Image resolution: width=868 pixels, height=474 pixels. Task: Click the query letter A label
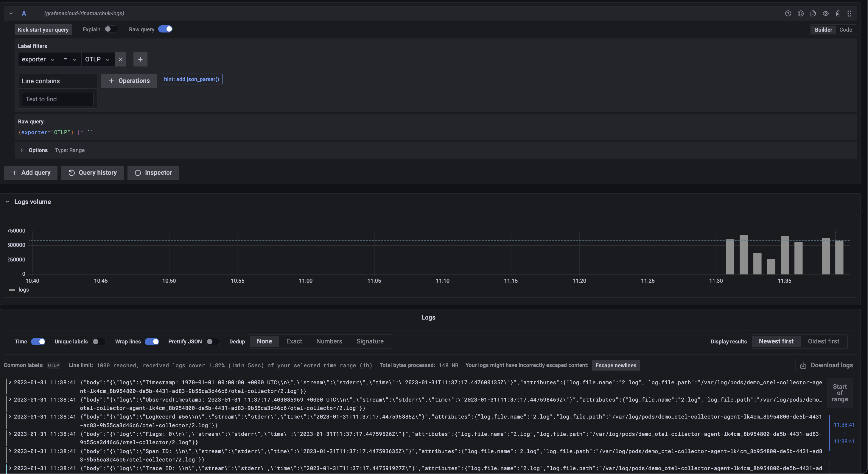(24, 13)
